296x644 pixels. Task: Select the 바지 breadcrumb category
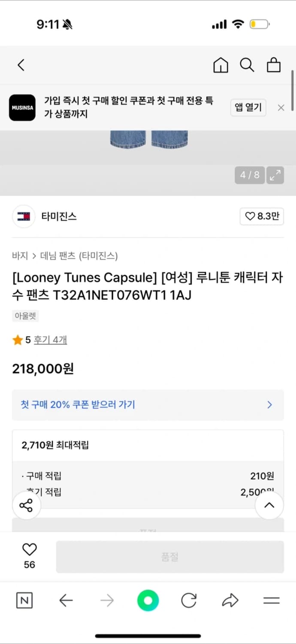18,255
